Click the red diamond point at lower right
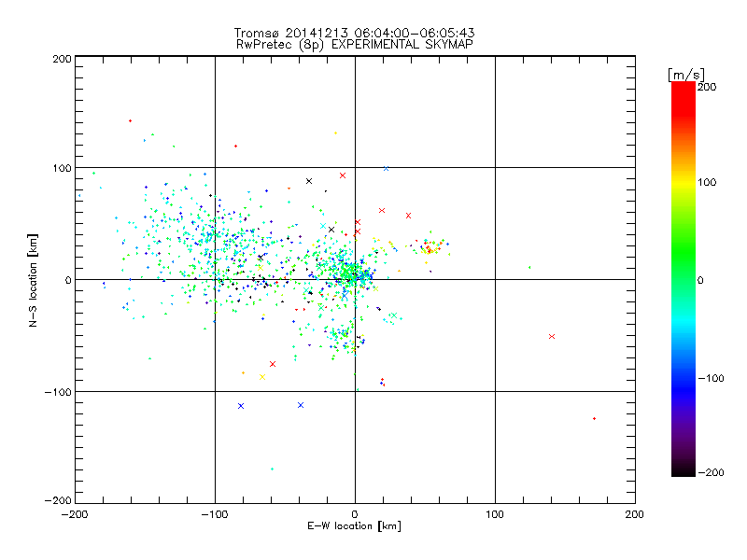 point(594,418)
